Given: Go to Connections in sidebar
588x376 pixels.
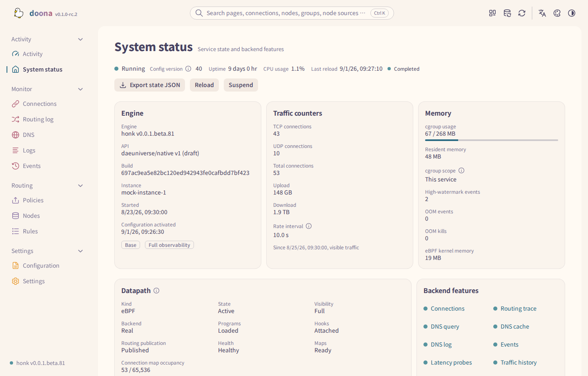Looking at the screenshot, I should (47, 104).
